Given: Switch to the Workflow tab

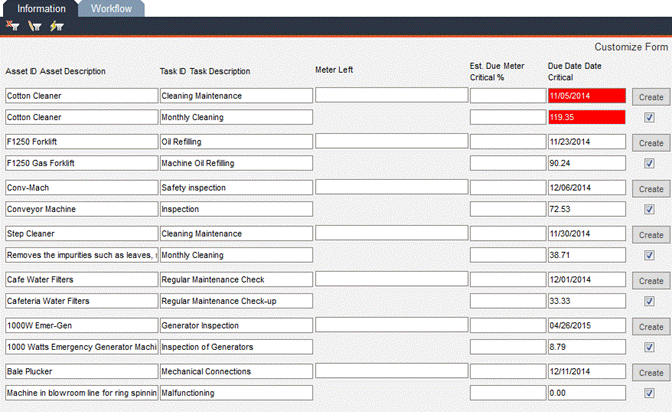Looking at the screenshot, I should pos(111,8).
